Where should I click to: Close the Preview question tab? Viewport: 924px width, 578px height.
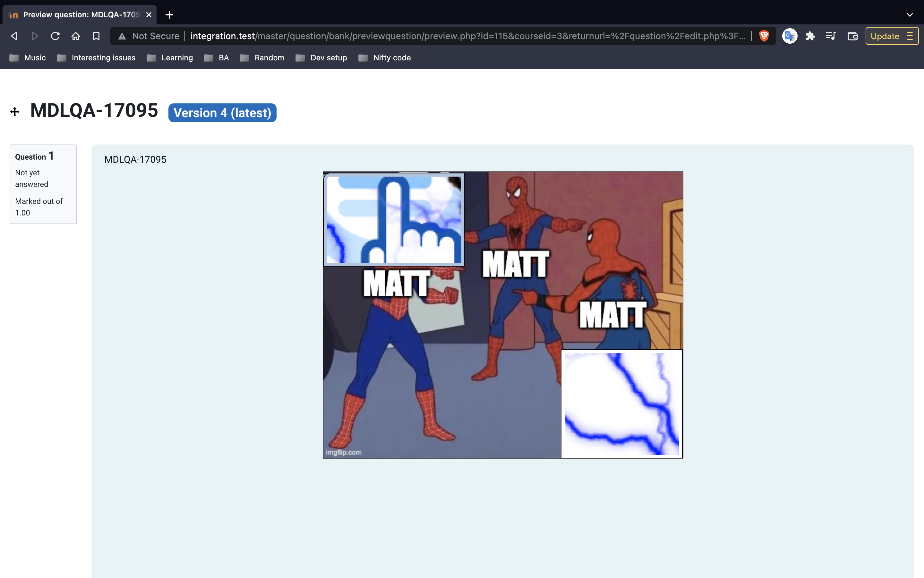click(x=149, y=14)
